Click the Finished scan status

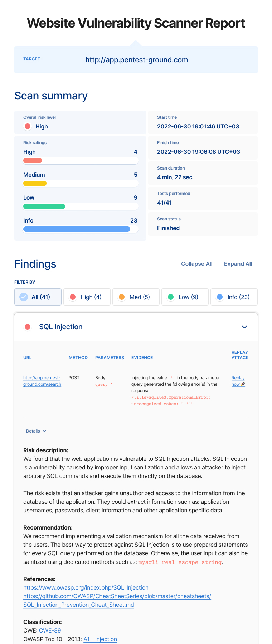pyautogui.click(x=168, y=228)
